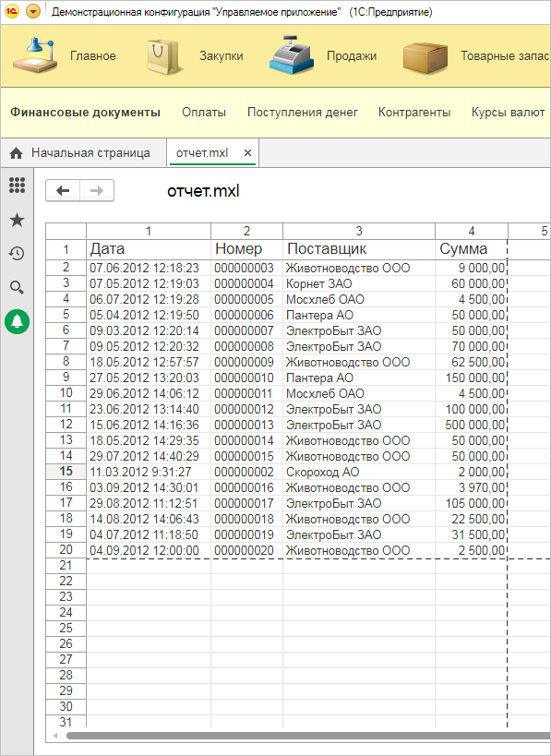
Task: Select the 62 500,00 amount cell
Action: (472, 362)
